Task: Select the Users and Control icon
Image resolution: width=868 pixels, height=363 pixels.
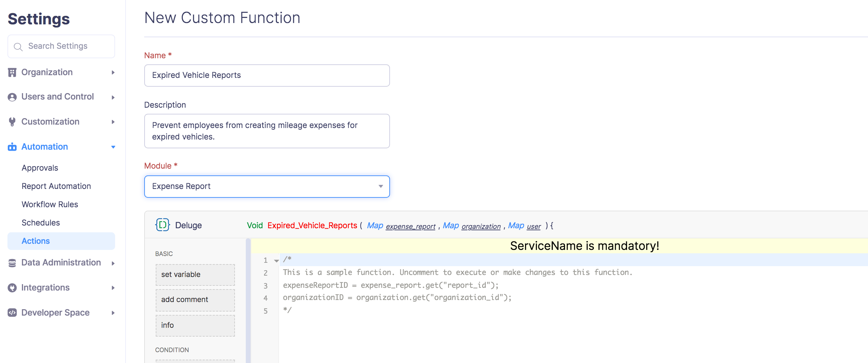Action: [12, 97]
